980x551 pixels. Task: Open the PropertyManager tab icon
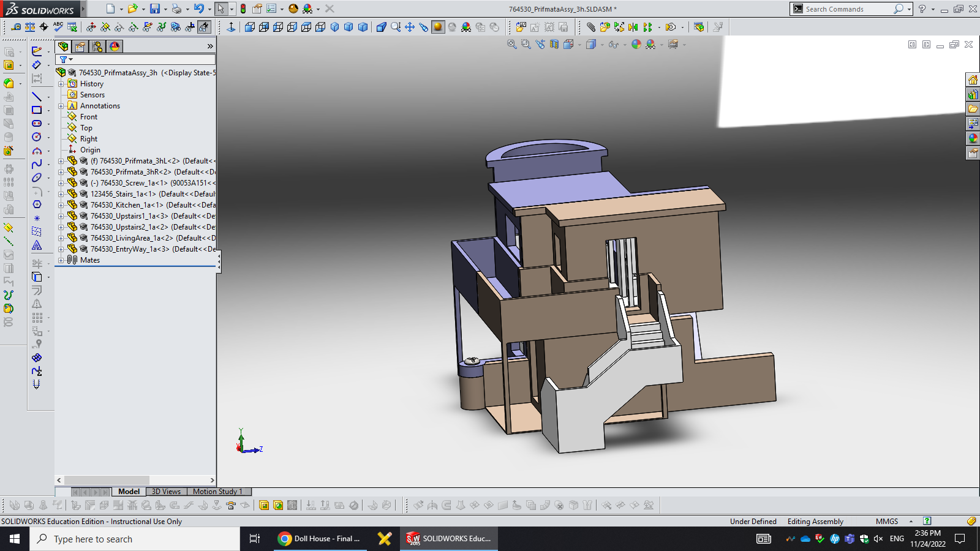pyautogui.click(x=80, y=47)
